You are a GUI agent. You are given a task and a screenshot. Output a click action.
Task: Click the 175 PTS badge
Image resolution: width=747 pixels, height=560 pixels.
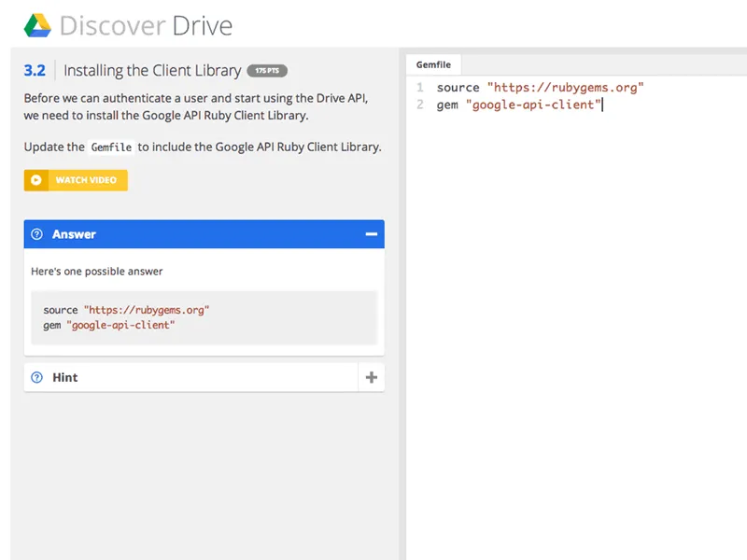267,71
